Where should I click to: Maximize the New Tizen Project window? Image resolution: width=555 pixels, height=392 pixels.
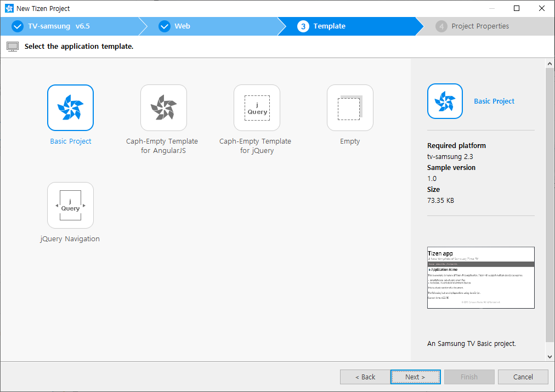[517, 8]
